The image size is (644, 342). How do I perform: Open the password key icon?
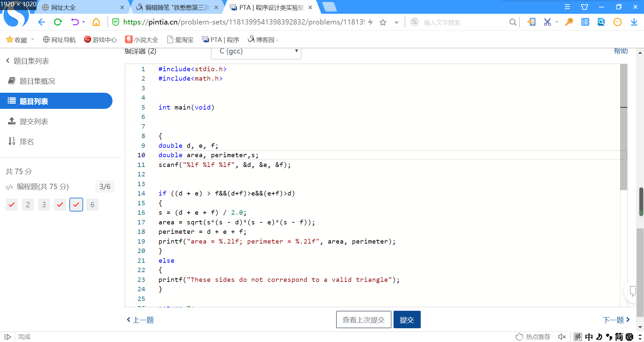point(569,22)
